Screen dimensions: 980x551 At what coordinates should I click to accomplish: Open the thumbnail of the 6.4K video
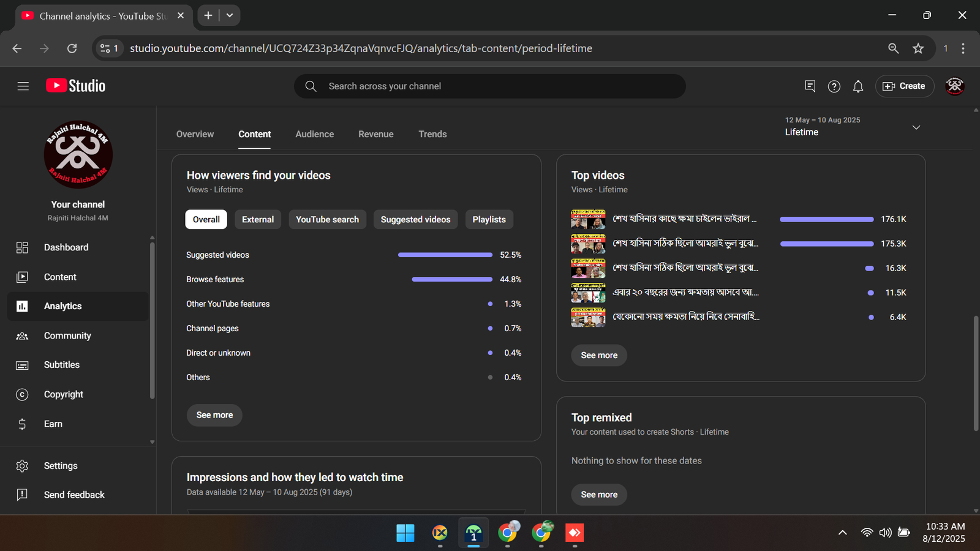pyautogui.click(x=588, y=317)
